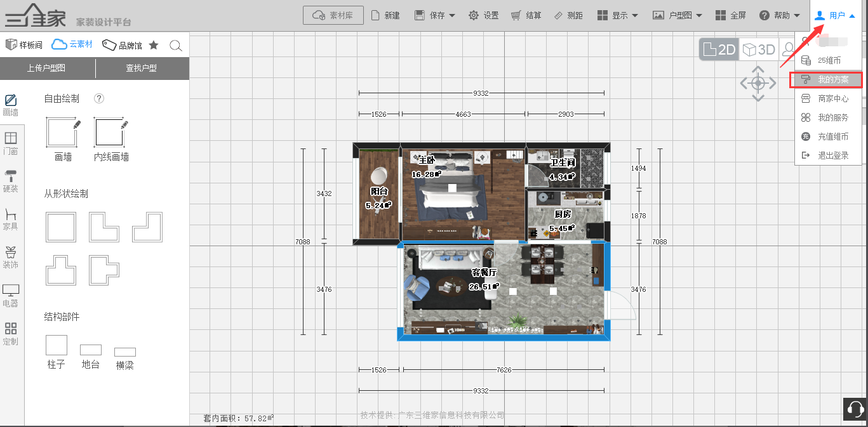This screenshot has height=427, width=868.
Task: Open the 门窗 doors and windows category
Action: [11, 143]
